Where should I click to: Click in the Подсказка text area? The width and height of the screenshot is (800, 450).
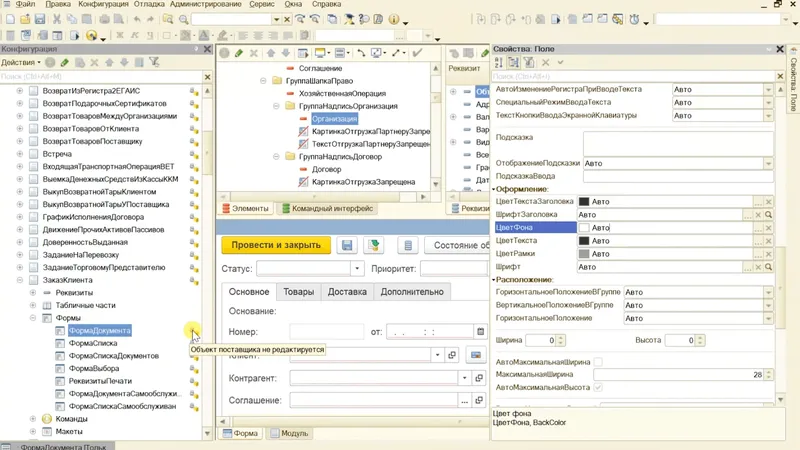[x=678, y=143]
